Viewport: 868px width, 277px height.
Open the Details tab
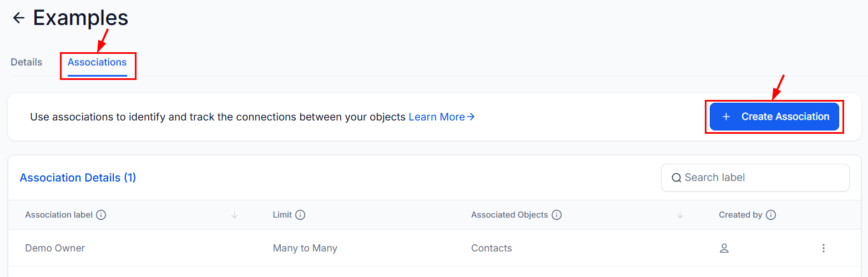pyautogui.click(x=27, y=62)
